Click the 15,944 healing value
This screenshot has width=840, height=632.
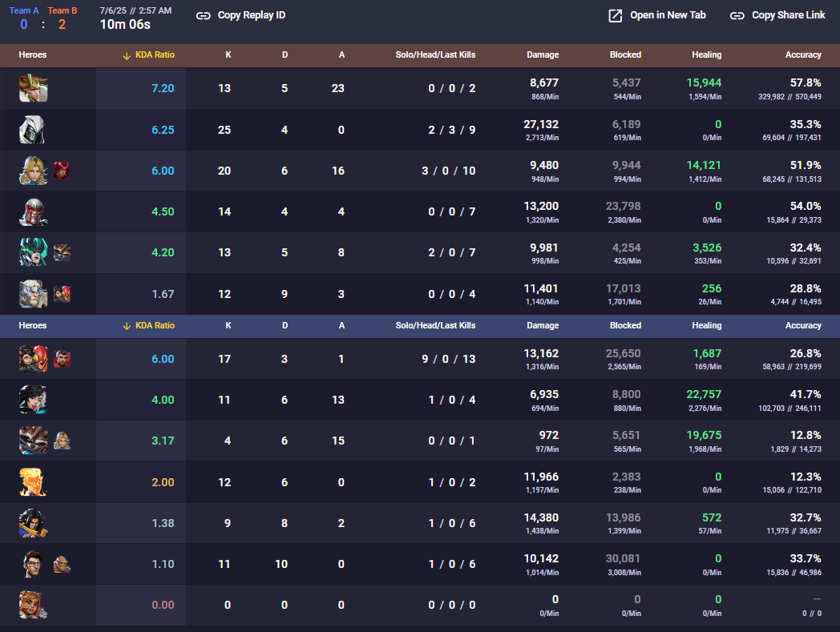[704, 83]
